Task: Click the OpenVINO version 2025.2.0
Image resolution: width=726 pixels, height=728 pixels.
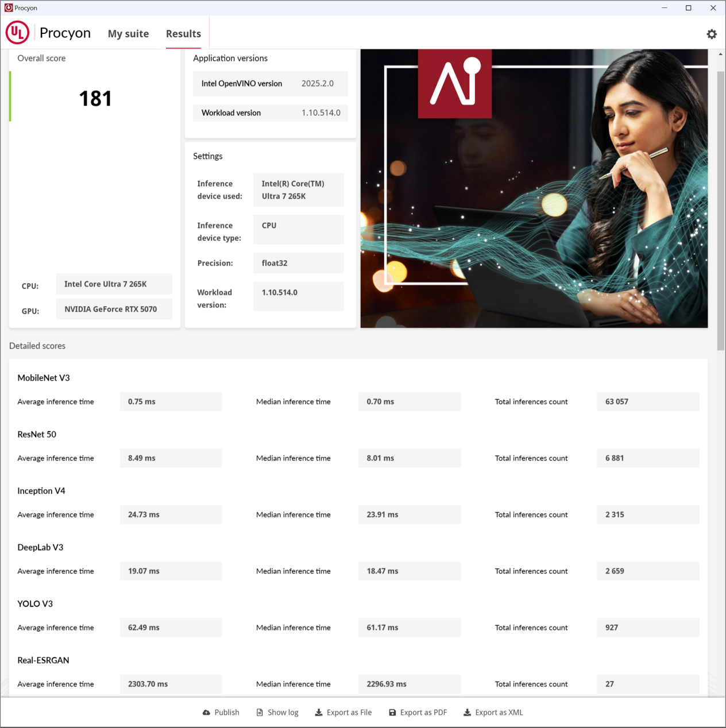Action: point(318,83)
